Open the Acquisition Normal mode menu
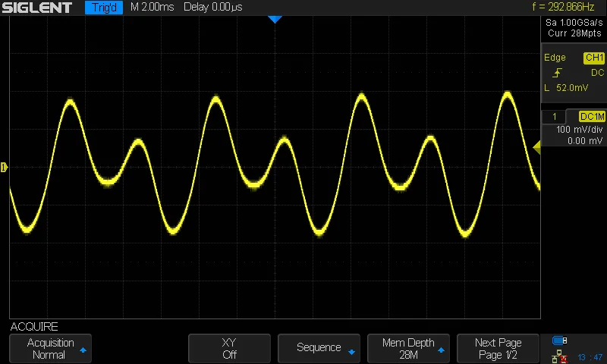The height and width of the screenshot is (364, 607). point(50,348)
